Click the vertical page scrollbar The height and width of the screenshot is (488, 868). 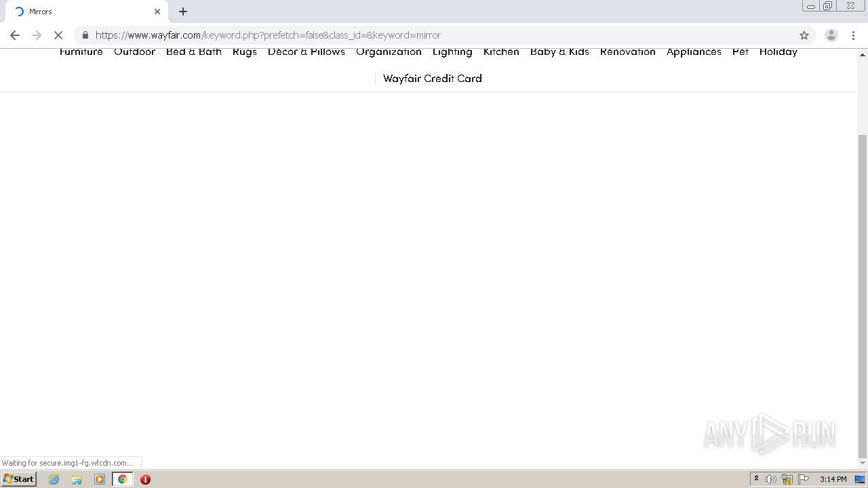point(863,295)
